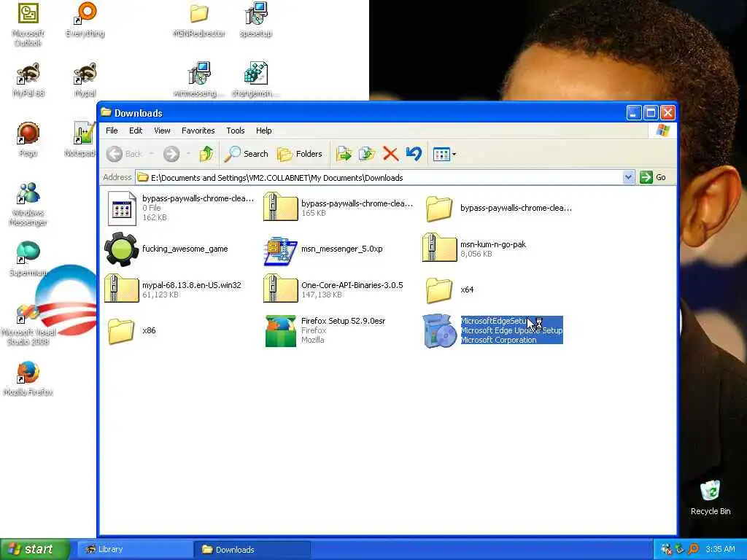The width and height of the screenshot is (747, 560).
Task: Click the Go button
Action: click(653, 177)
